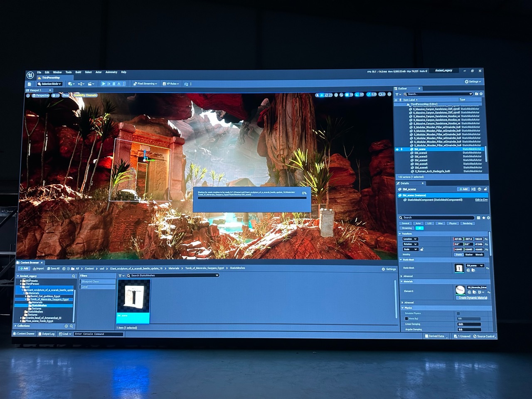Open Outliner filter options icon
Screen dimensions: 532x399
pyautogui.click(x=398, y=94)
